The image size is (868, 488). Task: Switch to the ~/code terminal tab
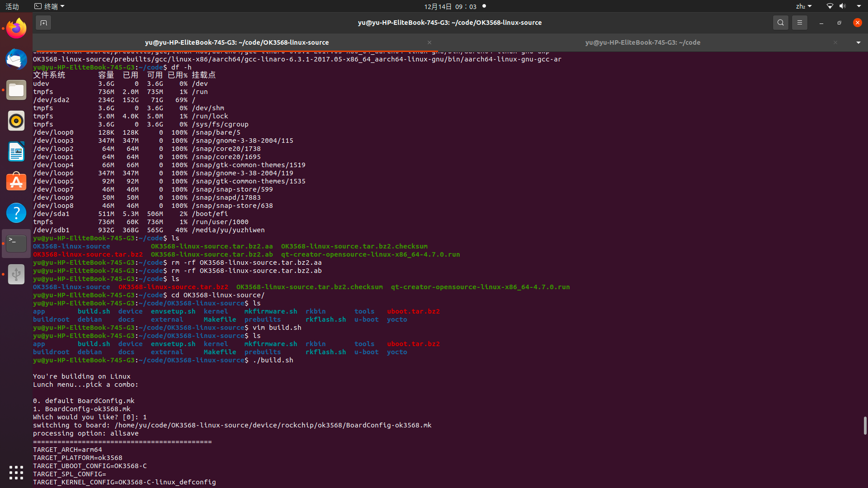(x=642, y=42)
